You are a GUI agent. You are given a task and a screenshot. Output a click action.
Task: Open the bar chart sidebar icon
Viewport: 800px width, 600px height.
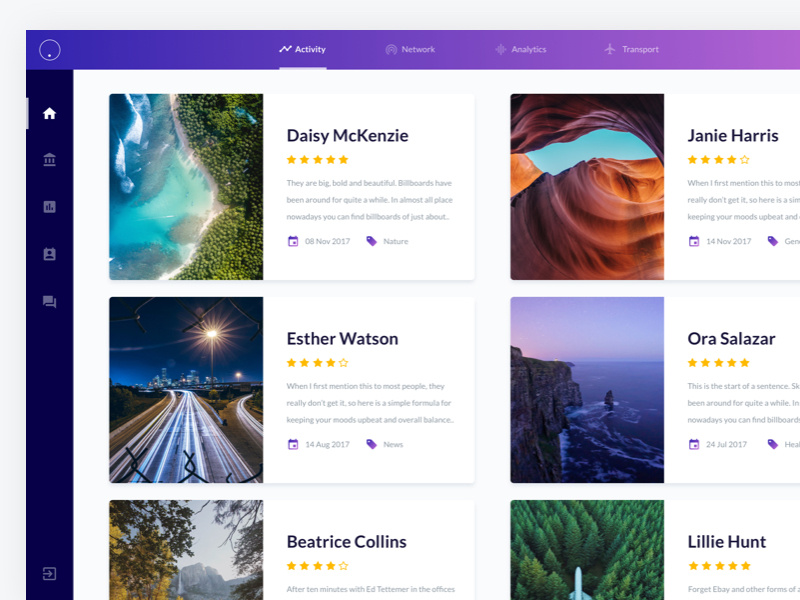click(49, 207)
